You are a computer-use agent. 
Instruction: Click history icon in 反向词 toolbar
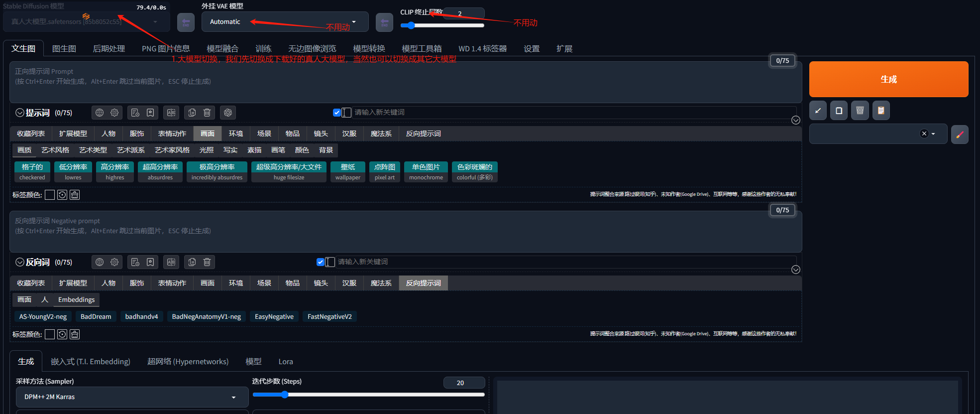(135, 262)
